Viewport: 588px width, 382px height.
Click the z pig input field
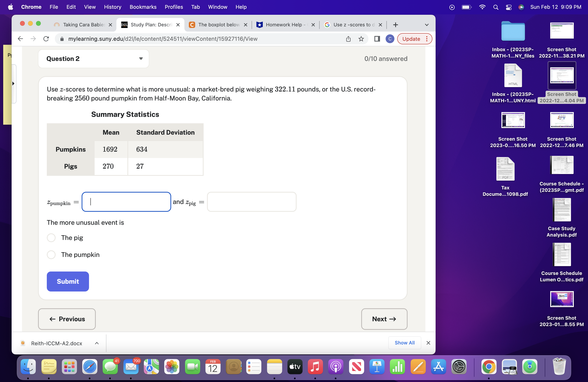point(252,202)
